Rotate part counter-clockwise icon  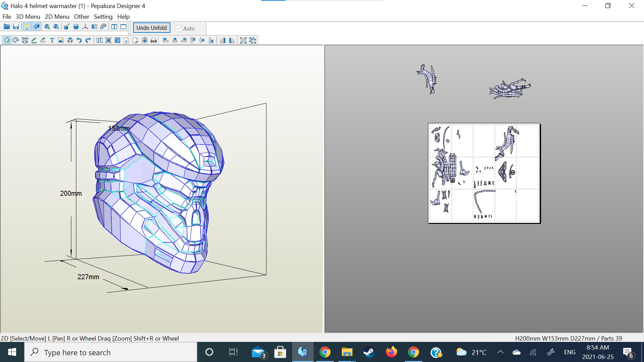click(x=223, y=40)
